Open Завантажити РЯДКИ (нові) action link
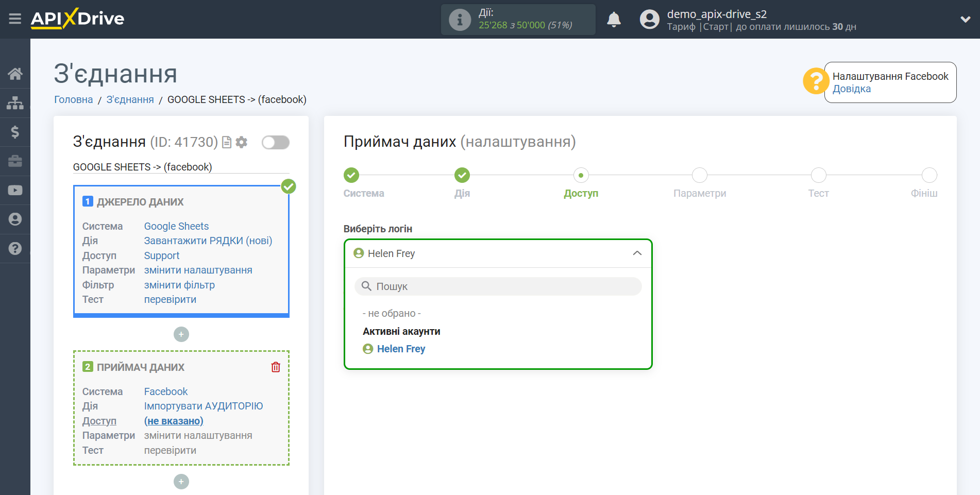The width and height of the screenshot is (980, 495). point(208,241)
